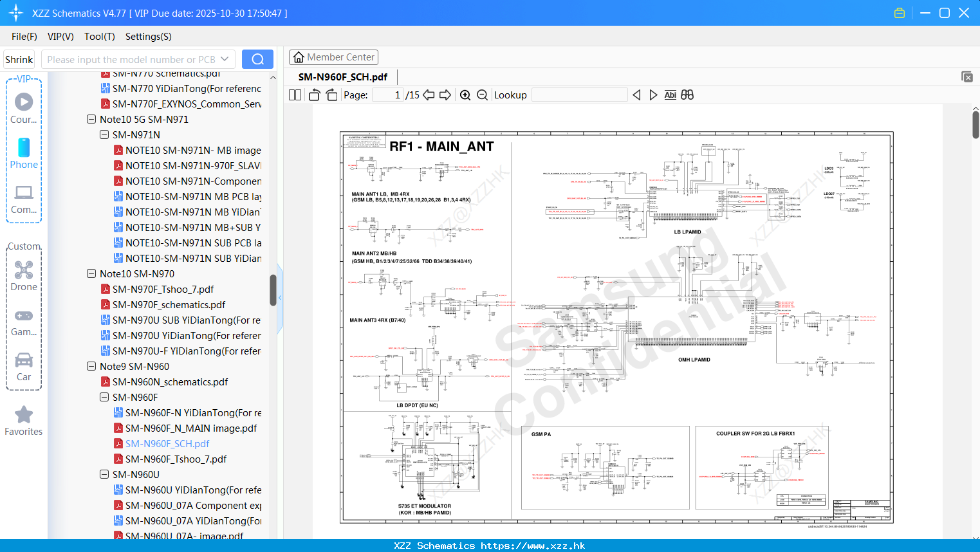This screenshot has height=552, width=980.
Task: Open SM-N970F_schematics.pdf file
Action: 169,304
